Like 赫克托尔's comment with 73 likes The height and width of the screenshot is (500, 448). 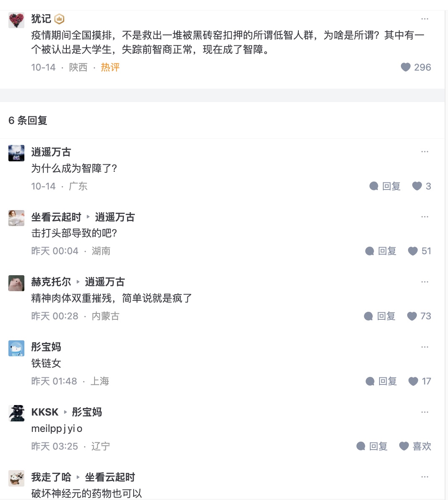412,316
